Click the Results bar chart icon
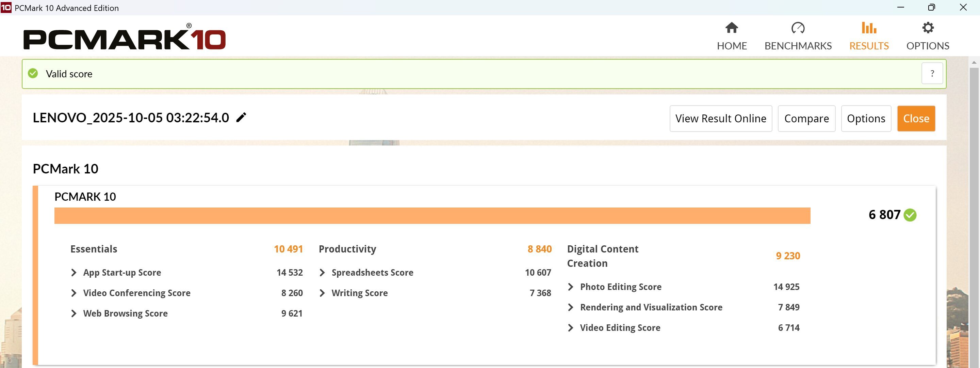Image resolution: width=980 pixels, height=368 pixels. click(868, 28)
